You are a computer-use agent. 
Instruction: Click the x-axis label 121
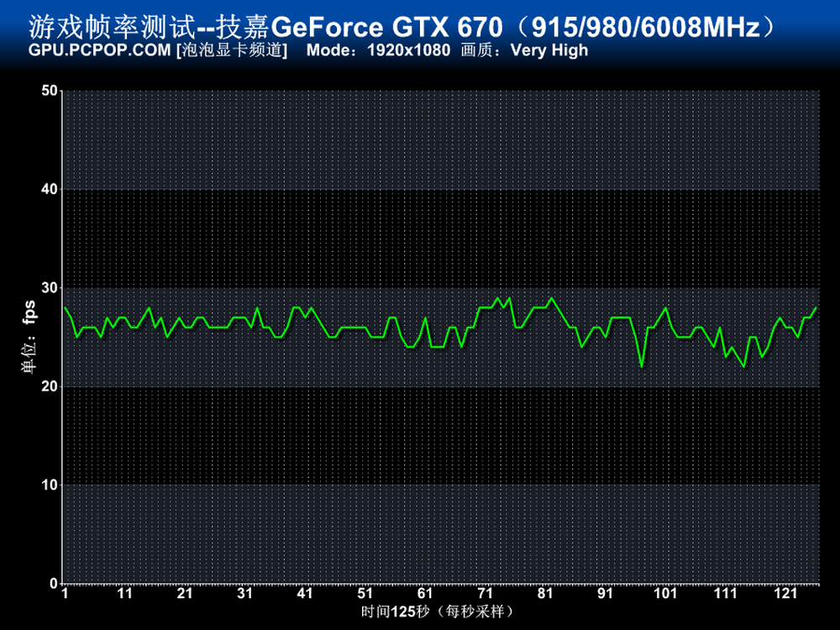click(x=785, y=594)
